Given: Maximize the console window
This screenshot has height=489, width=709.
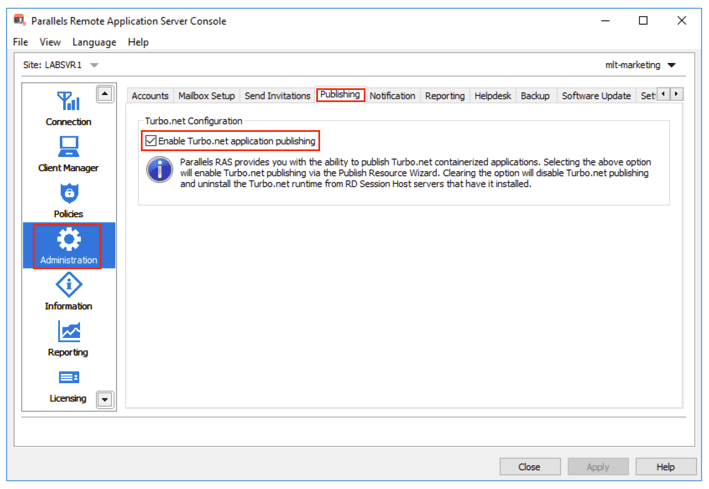Looking at the screenshot, I should point(643,21).
